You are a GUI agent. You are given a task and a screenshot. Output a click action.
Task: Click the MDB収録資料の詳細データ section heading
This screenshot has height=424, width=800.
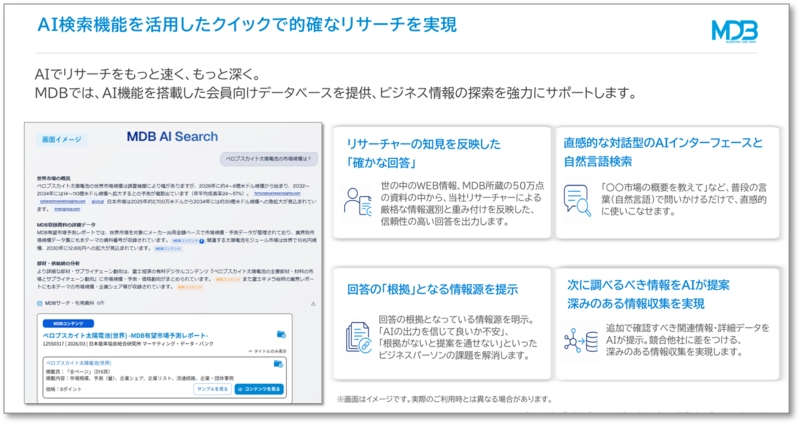[66, 225]
